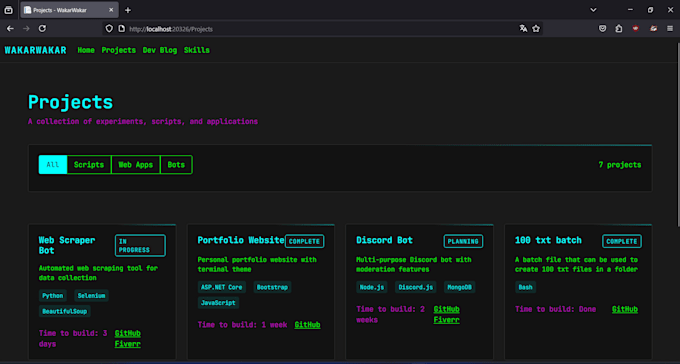Click the Selenium tag
680x364 pixels.
(91, 296)
